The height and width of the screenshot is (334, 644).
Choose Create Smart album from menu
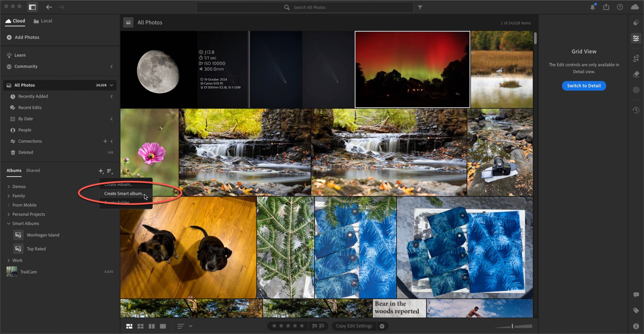point(124,193)
